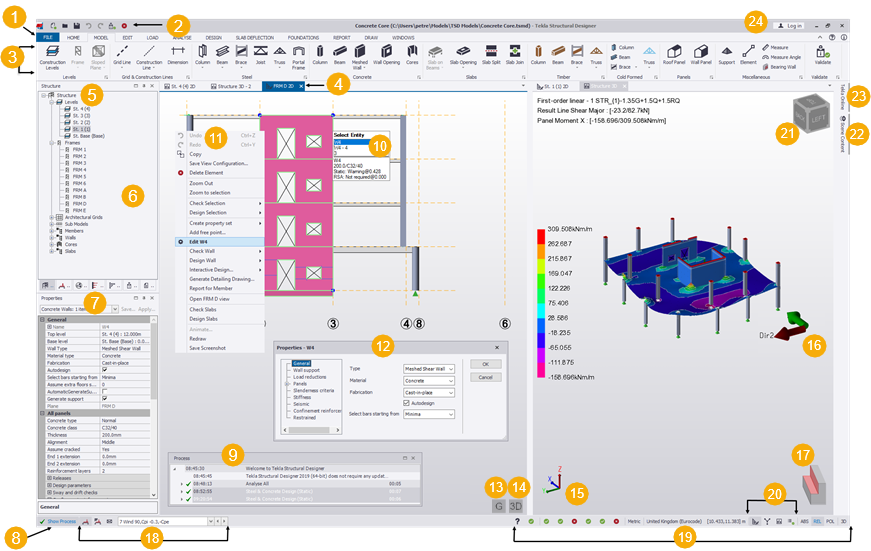The height and width of the screenshot is (551, 871).
Task: Choose the Portal Frame tool
Action: point(298,57)
